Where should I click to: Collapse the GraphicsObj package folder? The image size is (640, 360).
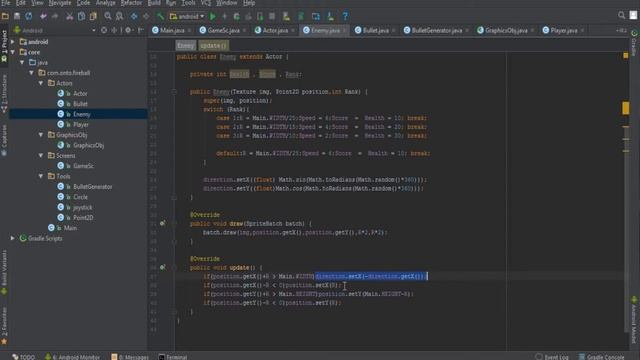[x=41, y=135]
